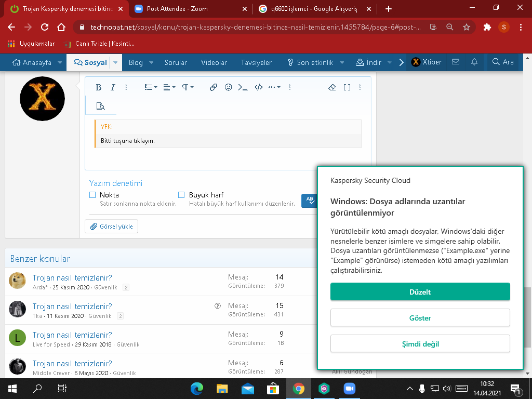Click the Xtiber flaming X avatar

tap(42, 99)
